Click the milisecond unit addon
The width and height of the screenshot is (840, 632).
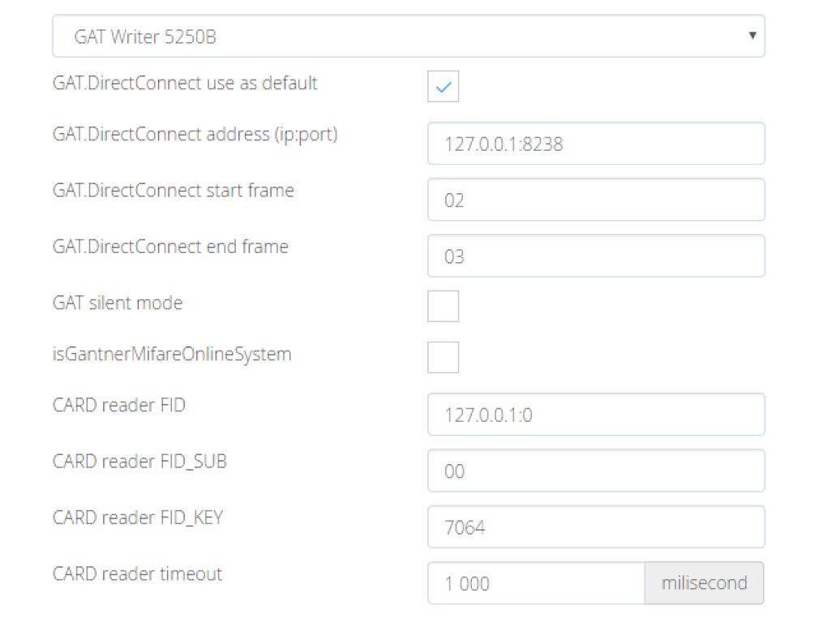(704, 583)
